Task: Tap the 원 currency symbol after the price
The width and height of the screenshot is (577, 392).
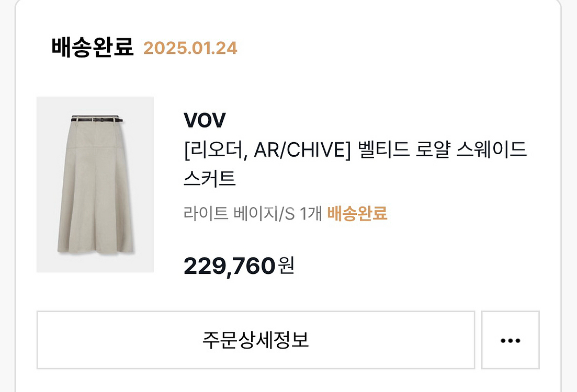Action: (286, 266)
